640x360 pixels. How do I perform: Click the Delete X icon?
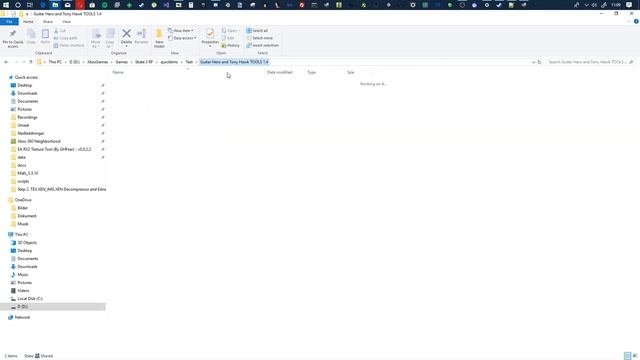click(127, 33)
